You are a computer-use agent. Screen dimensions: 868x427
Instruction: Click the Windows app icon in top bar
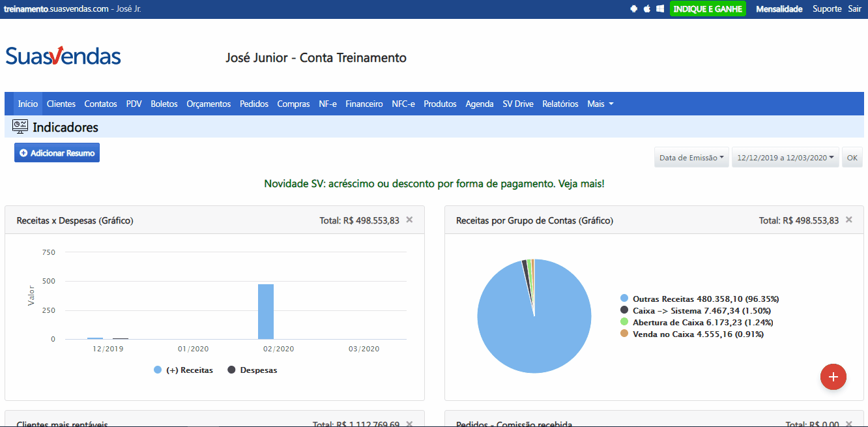pos(660,9)
